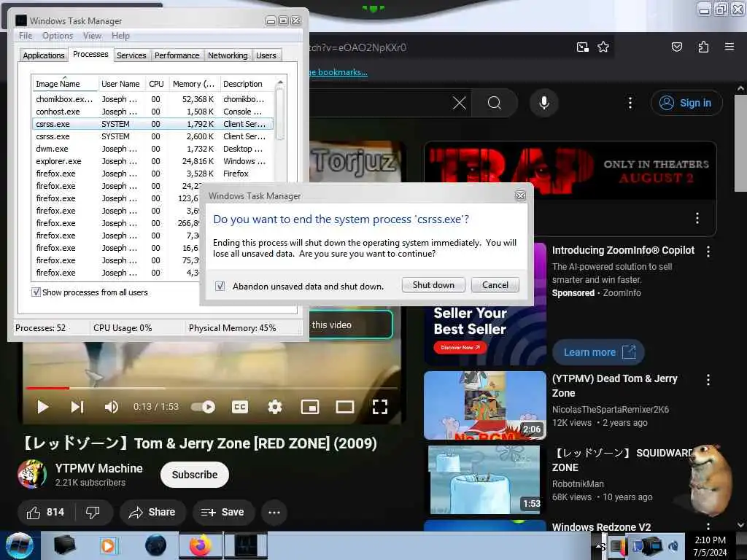747x560 pixels.
Task: Open the player settings gear
Action: click(275, 407)
